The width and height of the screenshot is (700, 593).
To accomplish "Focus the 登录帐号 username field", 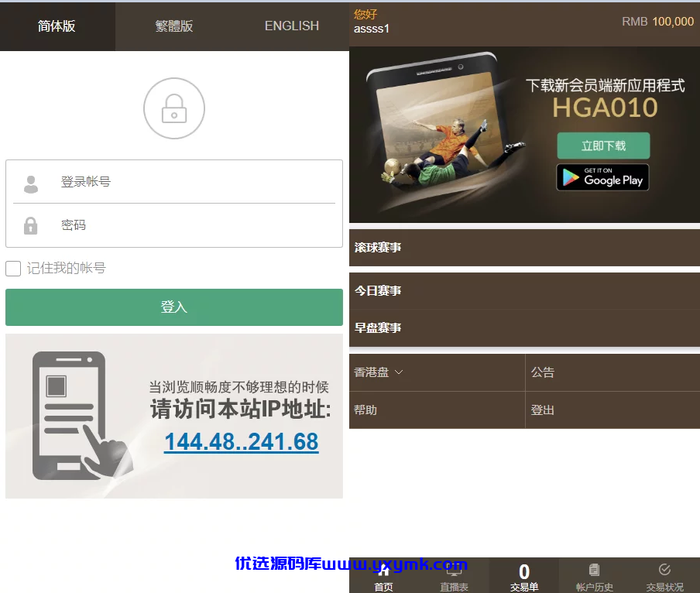I will pos(174,182).
